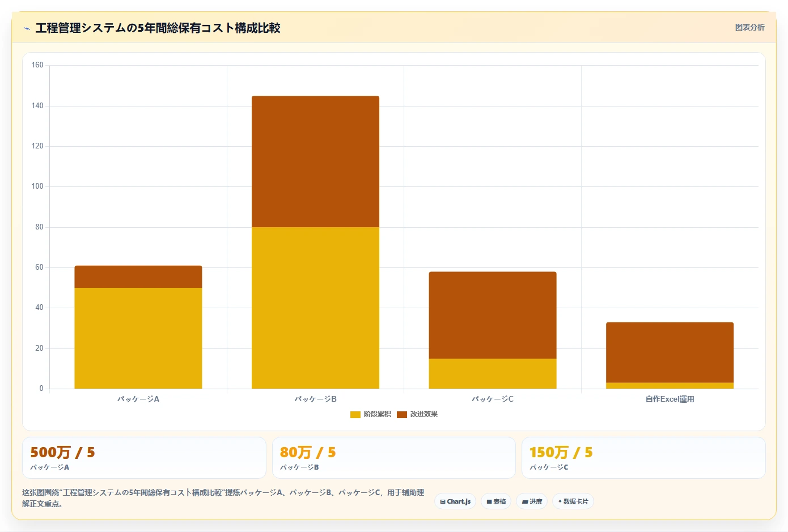Click the 80 y-axis tick label

[x=39, y=227]
